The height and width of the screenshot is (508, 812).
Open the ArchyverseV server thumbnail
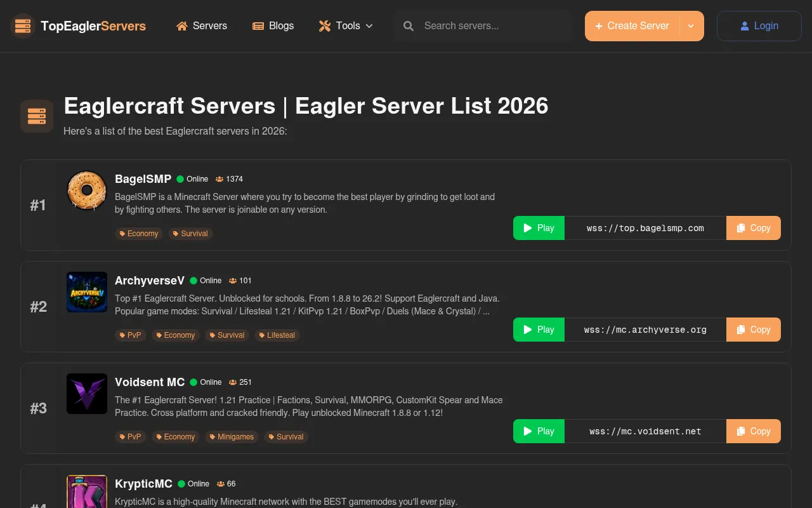(87, 292)
